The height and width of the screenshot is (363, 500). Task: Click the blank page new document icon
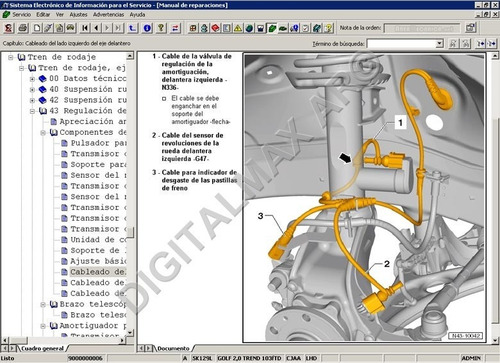37,28
